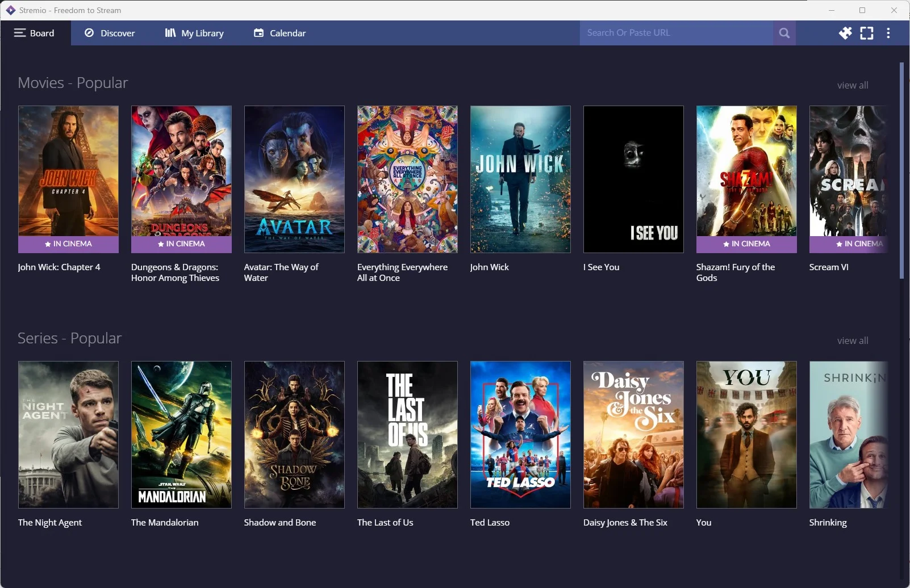The image size is (910, 588).
Task: Click 'The Last of Us' title text
Action: tap(385, 523)
